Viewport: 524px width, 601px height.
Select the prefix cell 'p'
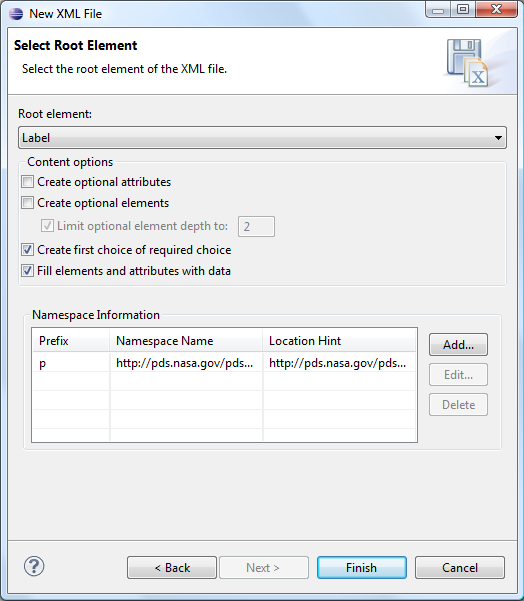[71, 363]
